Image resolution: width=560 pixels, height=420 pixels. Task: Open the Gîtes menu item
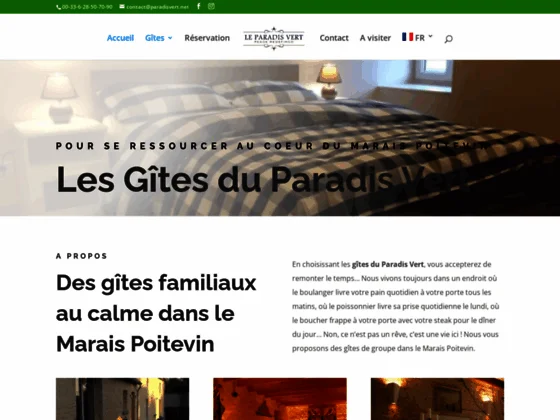tap(155, 38)
